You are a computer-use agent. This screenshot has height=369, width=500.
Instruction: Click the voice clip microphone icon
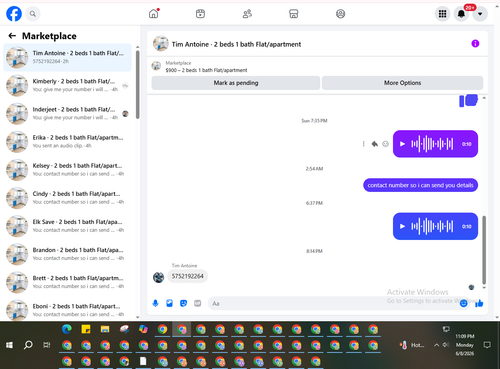155,303
